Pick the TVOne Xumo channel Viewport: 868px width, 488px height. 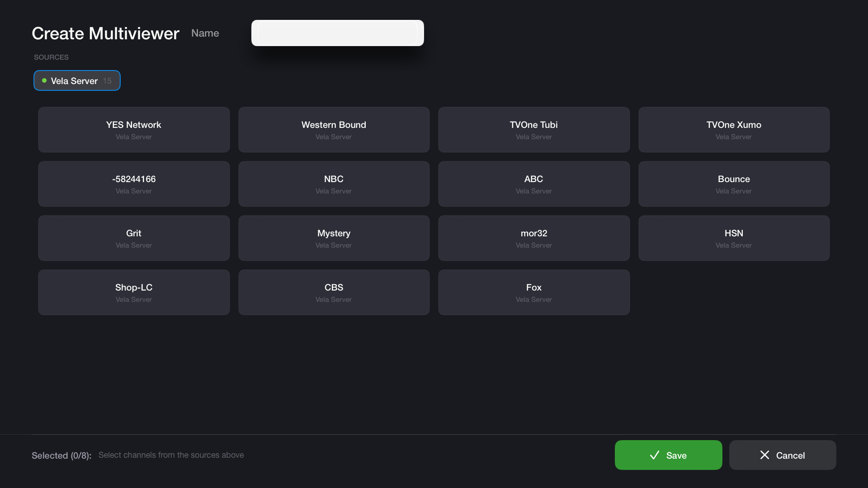click(x=734, y=130)
